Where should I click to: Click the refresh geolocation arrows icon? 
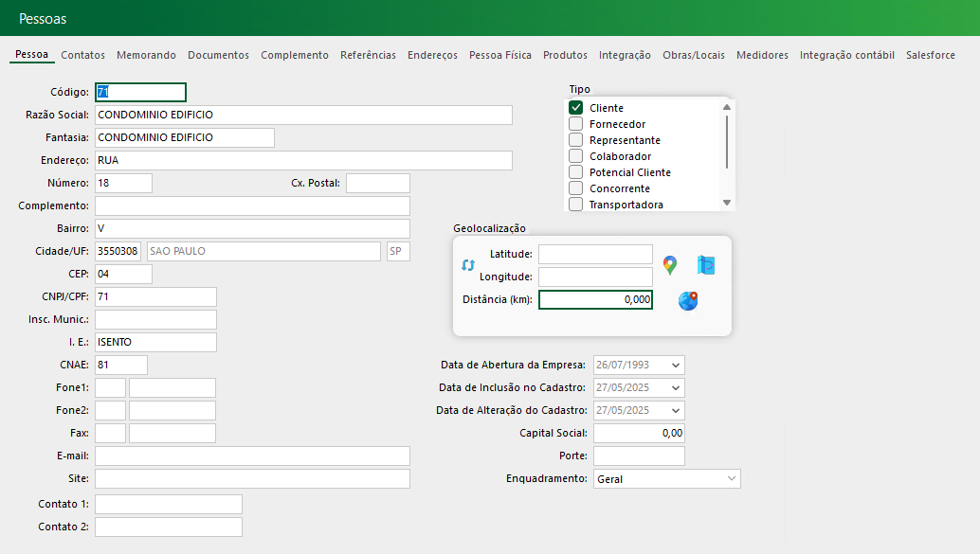[x=468, y=265]
